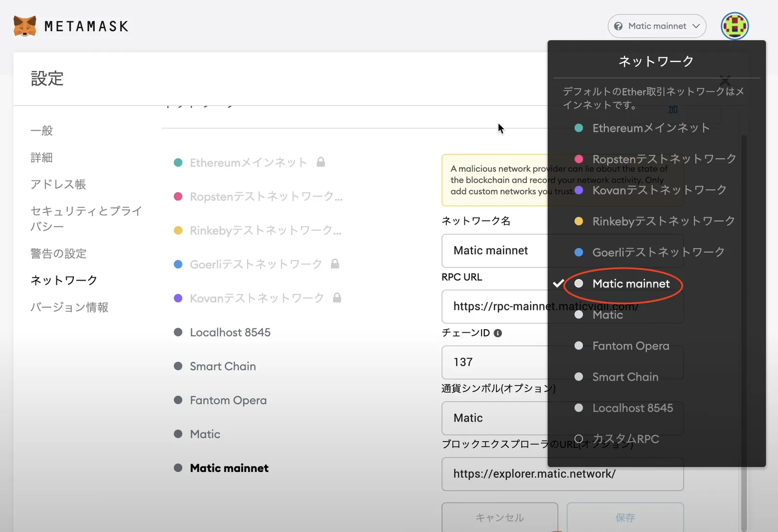
Task: Select Ropstenテストネットワーク in the settings list
Action: pos(258,196)
